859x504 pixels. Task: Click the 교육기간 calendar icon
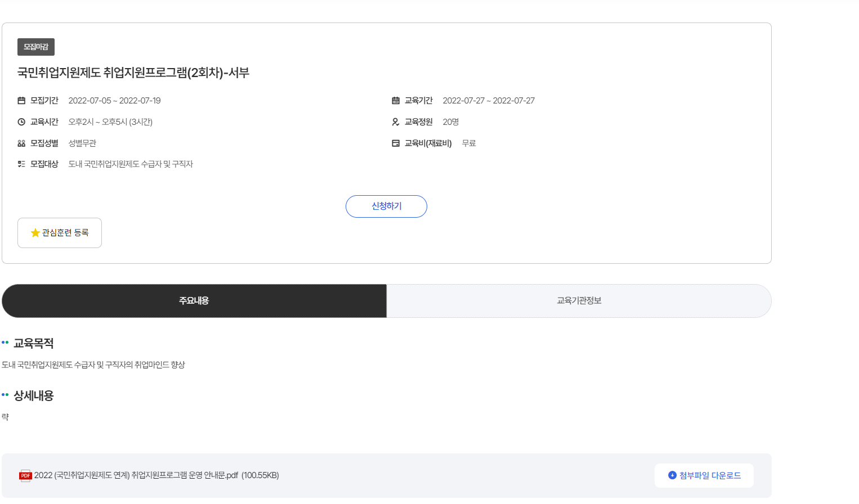coord(396,101)
